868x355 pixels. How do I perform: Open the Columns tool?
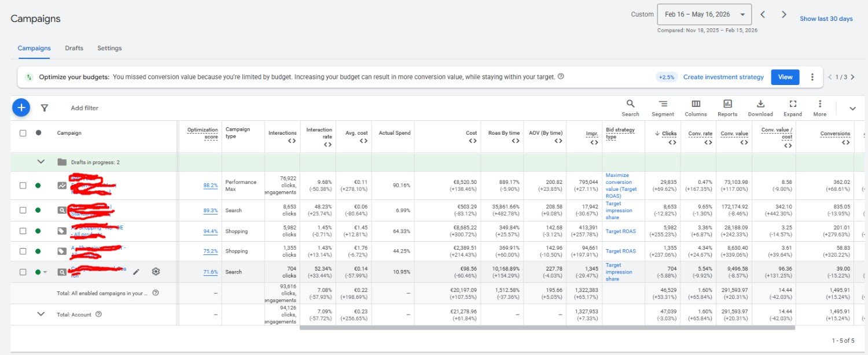pyautogui.click(x=696, y=108)
